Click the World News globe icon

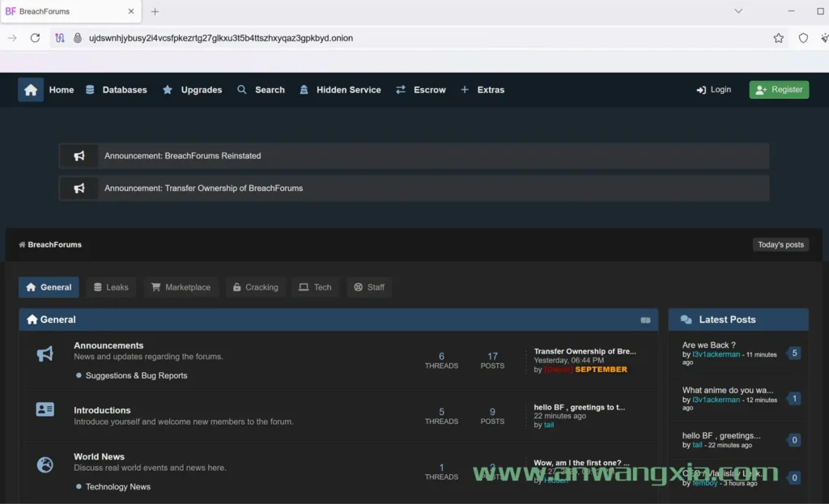(45, 464)
